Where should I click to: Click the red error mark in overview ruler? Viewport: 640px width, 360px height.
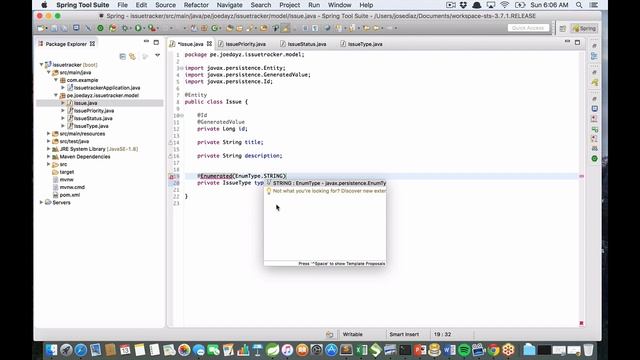(x=582, y=176)
